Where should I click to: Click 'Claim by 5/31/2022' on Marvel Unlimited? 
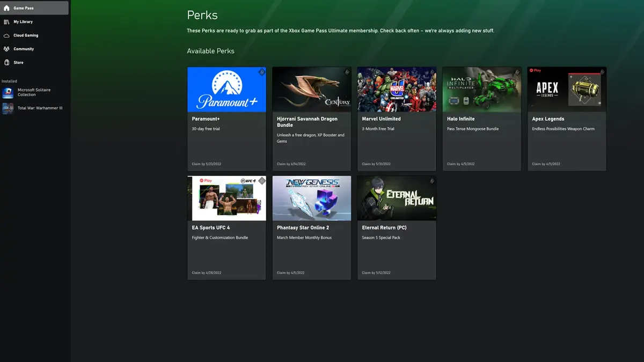tap(376, 164)
